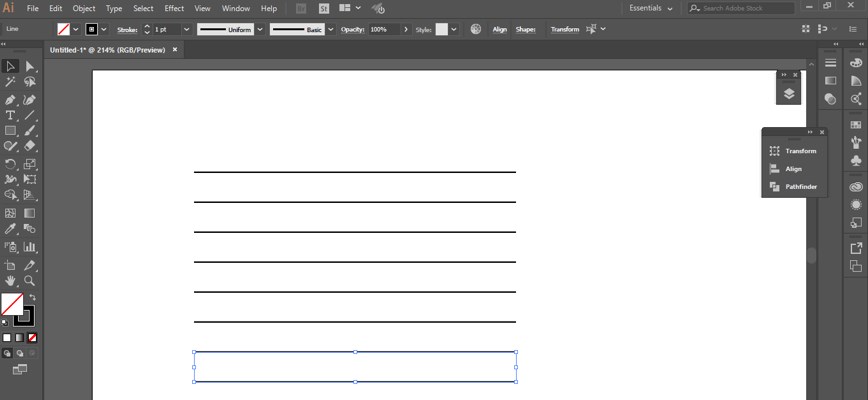Select the Blend tool
868x400 pixels.
30,228
